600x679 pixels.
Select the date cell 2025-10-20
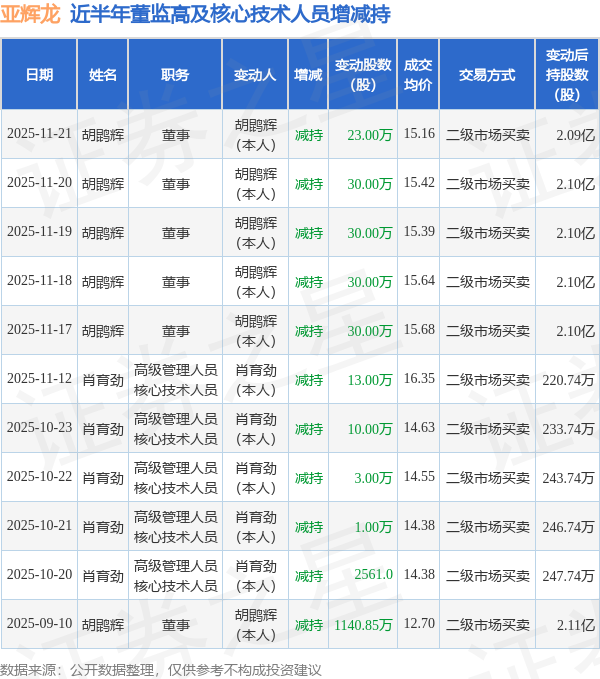point(39,574)
